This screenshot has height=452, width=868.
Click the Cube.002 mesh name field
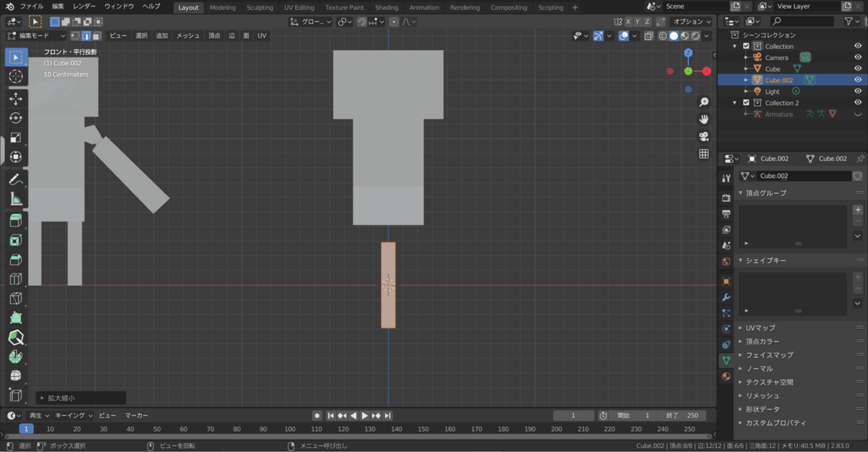click(x=804, y=176)
